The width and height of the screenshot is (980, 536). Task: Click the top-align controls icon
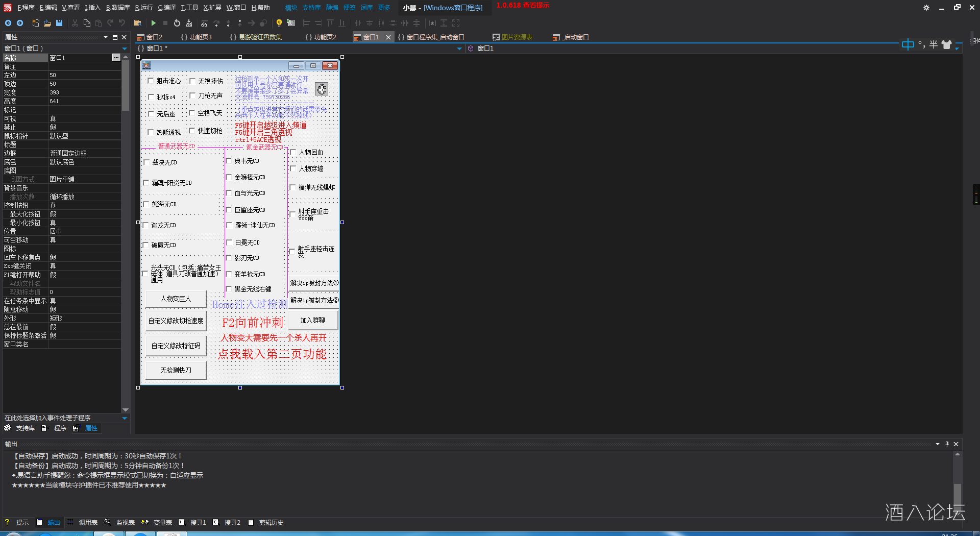pyautogui.click(x=329, y=23)
